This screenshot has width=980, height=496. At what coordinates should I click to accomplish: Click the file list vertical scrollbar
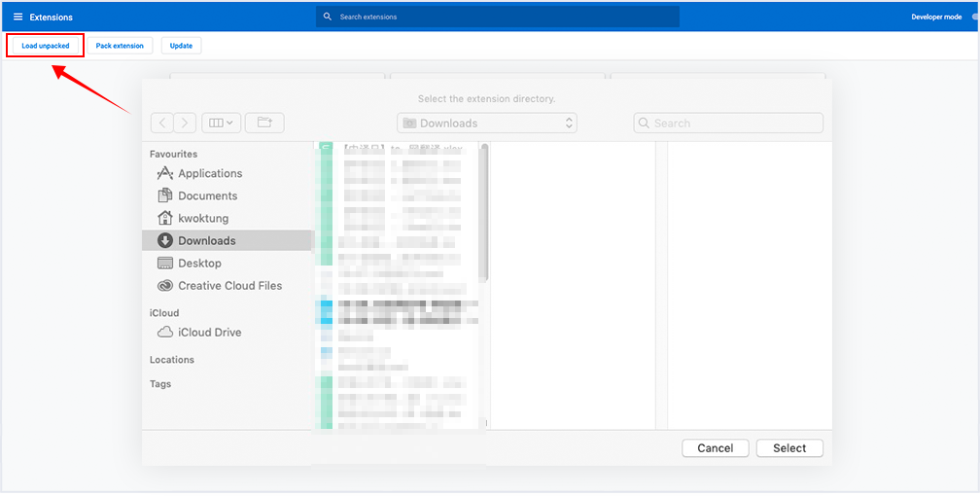coord(484,213)
